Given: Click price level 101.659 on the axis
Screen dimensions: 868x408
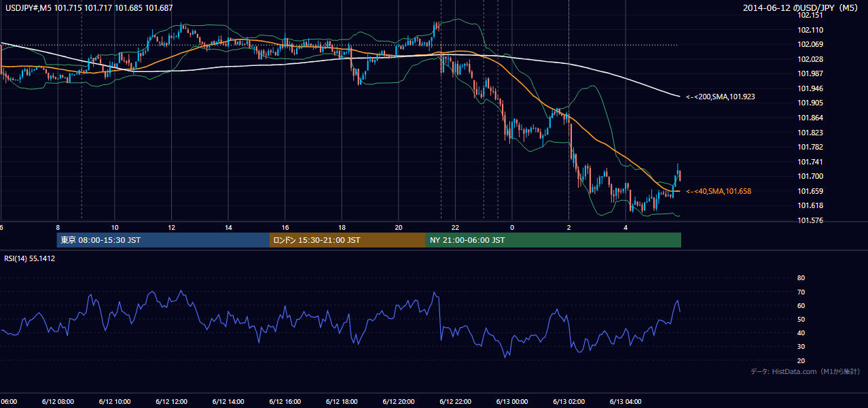Looking at the screenshot, I should tap(810, 191).
